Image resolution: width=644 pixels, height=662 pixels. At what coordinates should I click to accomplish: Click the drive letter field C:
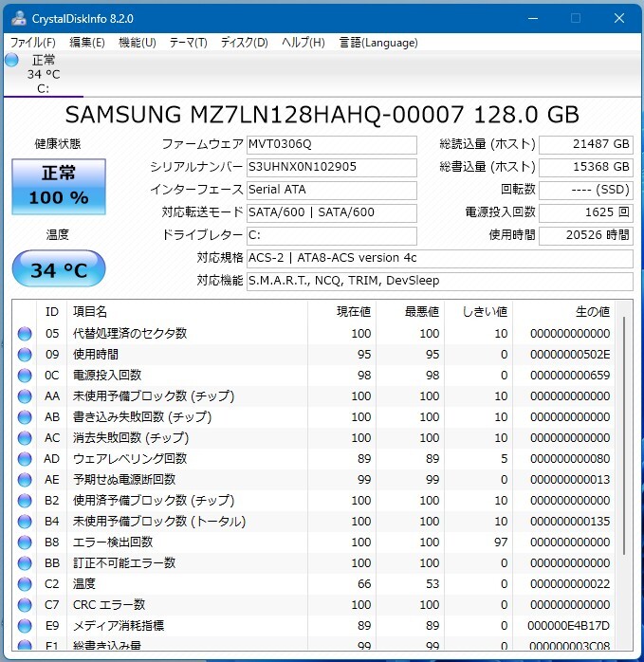point(332,235)
